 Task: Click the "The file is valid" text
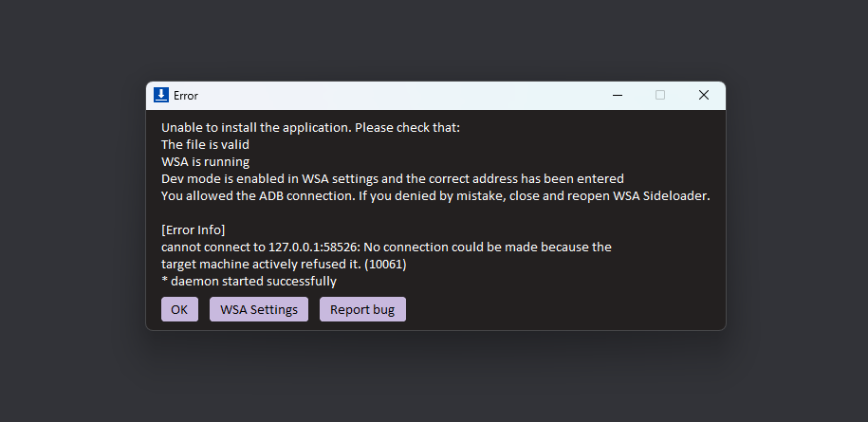pyautogui.click(x=205, y=145)
